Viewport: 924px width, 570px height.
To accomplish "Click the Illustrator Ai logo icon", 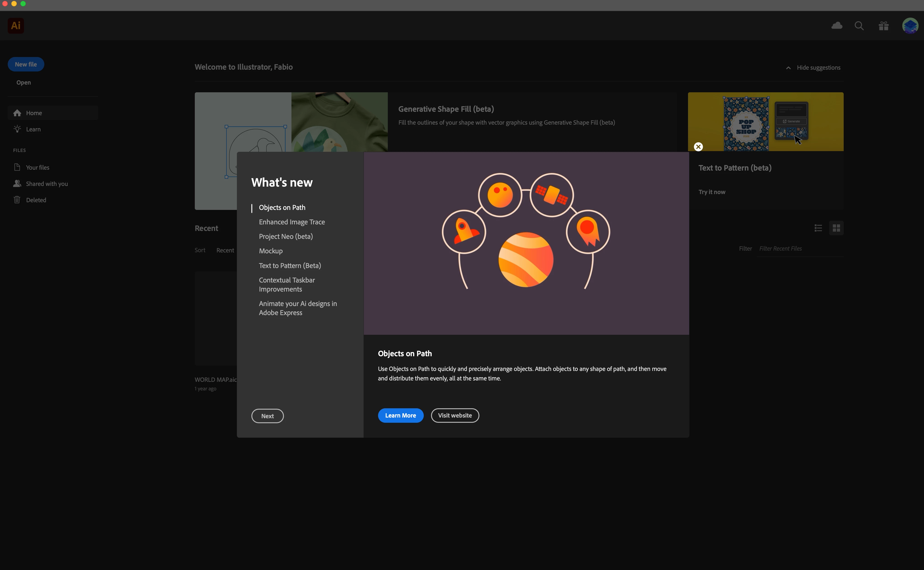I will pyautogui.click(x=16, y=26).
